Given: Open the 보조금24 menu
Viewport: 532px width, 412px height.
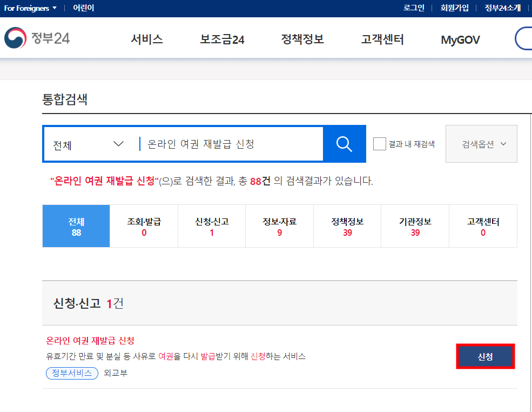Looking at the screenshot, I should (223, 39).
